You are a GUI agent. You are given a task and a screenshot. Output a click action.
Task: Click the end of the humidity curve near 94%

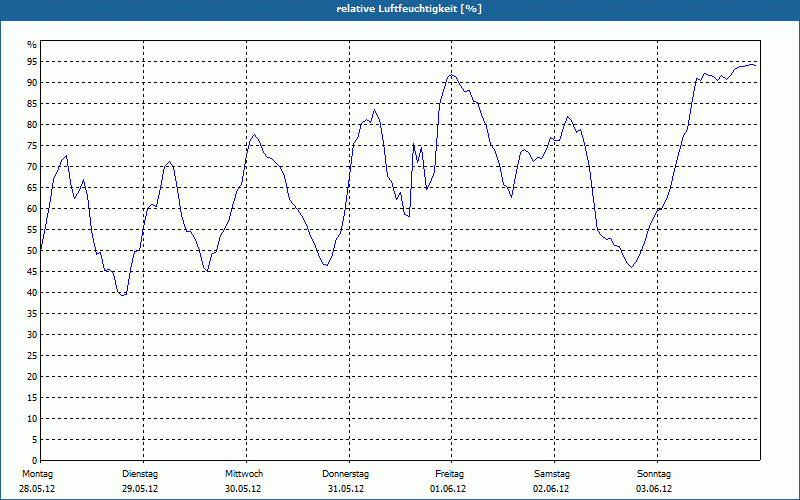pyautogui.click(x=755, y=65)
